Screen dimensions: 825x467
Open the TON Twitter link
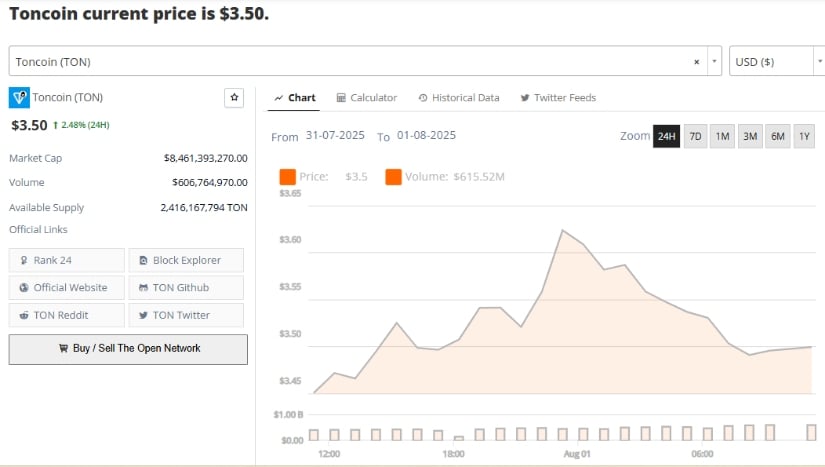(186, 315)
